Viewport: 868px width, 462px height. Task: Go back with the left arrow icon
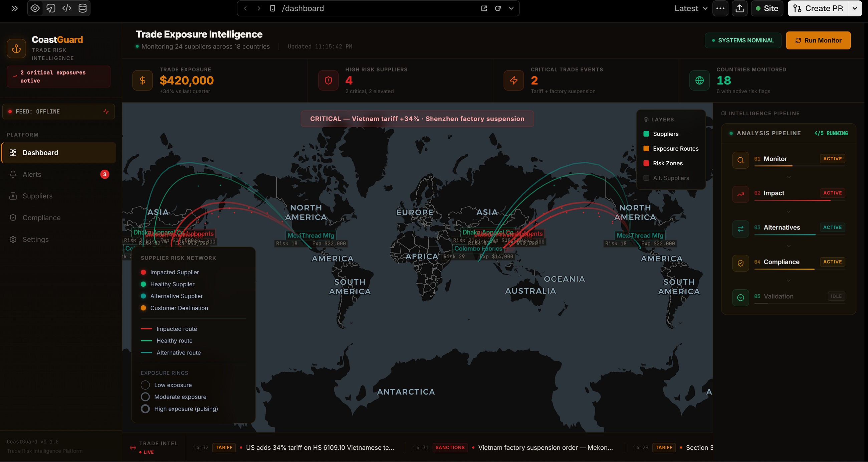point(246,8)
